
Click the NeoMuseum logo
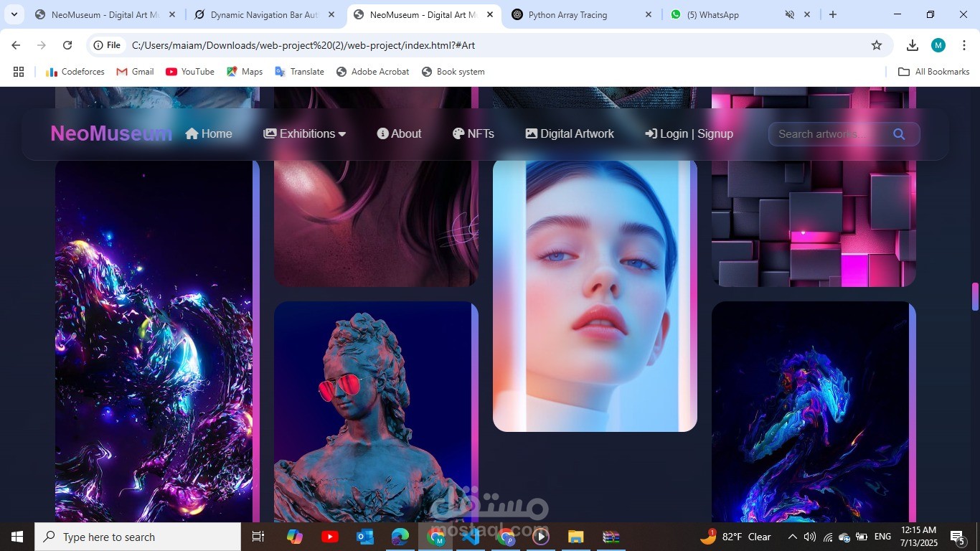click(x=111, y=133)
